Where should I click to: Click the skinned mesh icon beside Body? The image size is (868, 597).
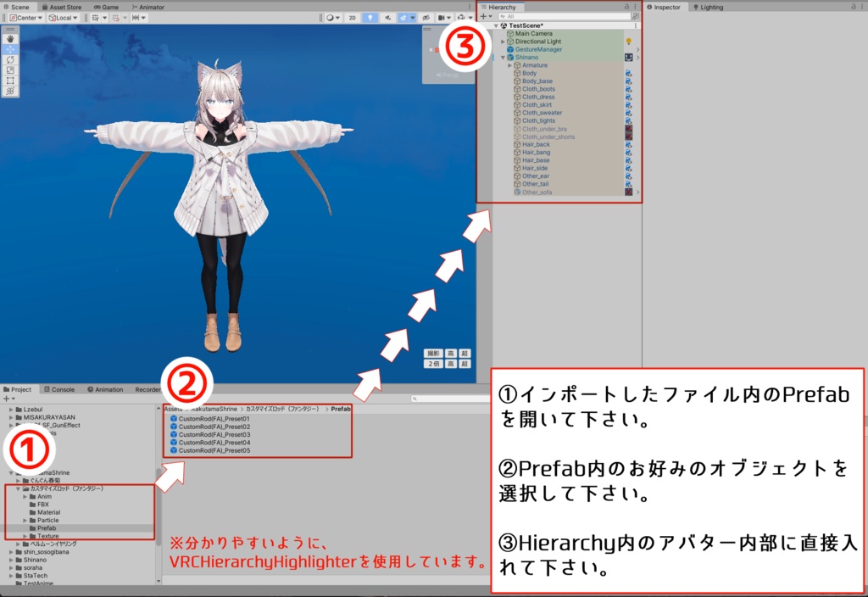pos(628,73)
